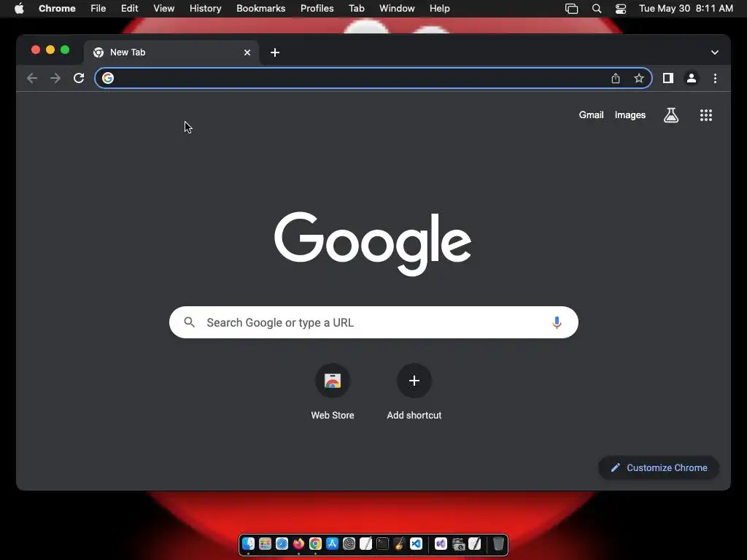Viewport: 747px width, 560px height.
Task: Select the New Tab tab
Action: [x=171, y=52]
